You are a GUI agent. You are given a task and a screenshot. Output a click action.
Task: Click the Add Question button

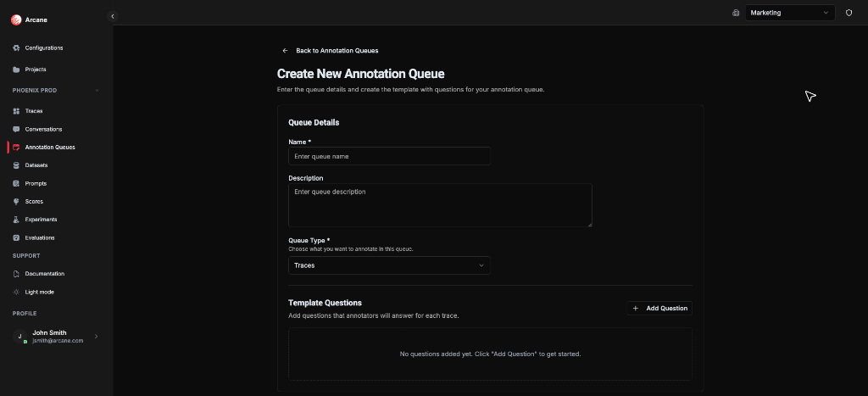click(x=659, y=309)
